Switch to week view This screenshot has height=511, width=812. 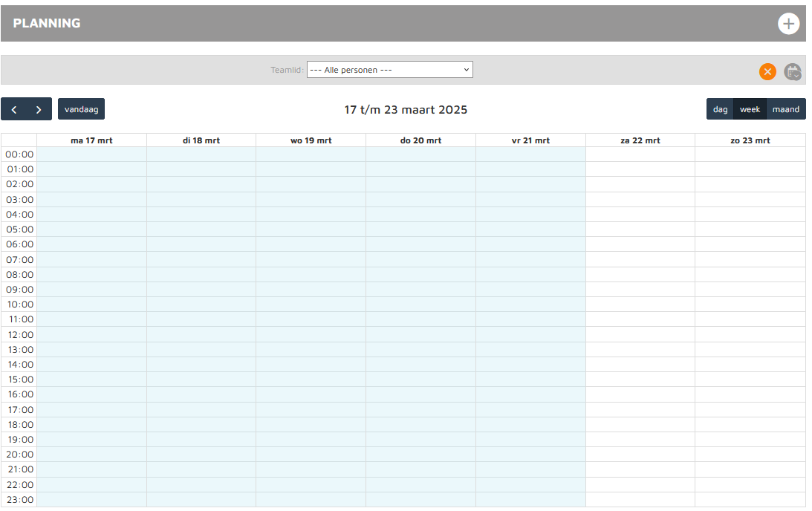coord(750,109)
